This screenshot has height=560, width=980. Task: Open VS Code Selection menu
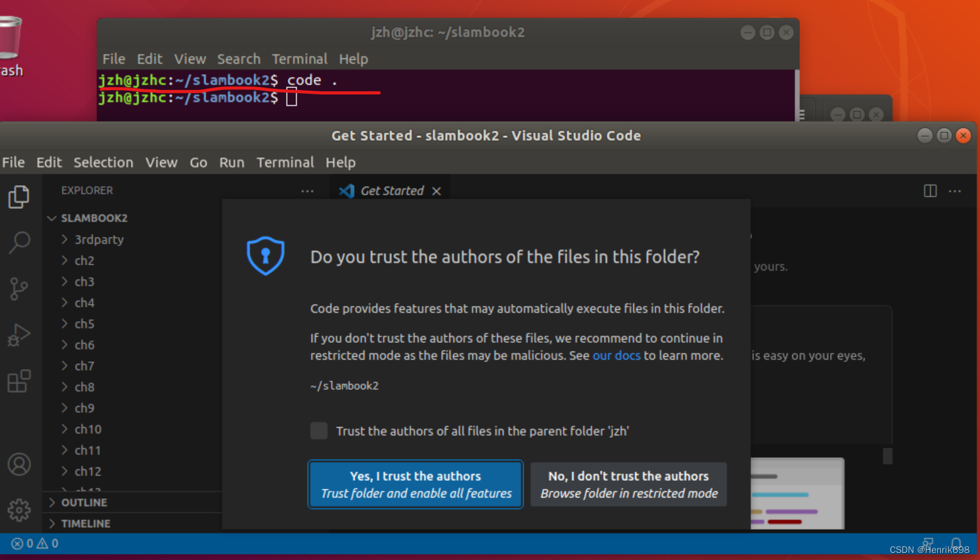pyautogui.click(x=103, y=162)
